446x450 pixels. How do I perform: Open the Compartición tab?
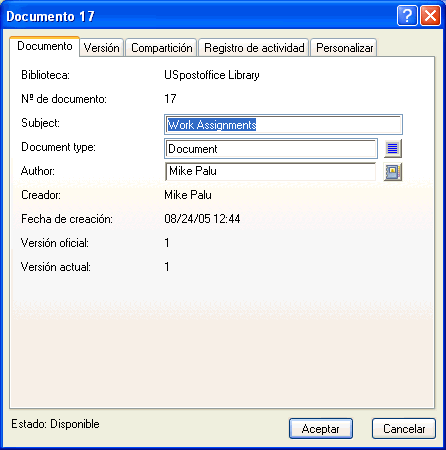tap(162, 48)
